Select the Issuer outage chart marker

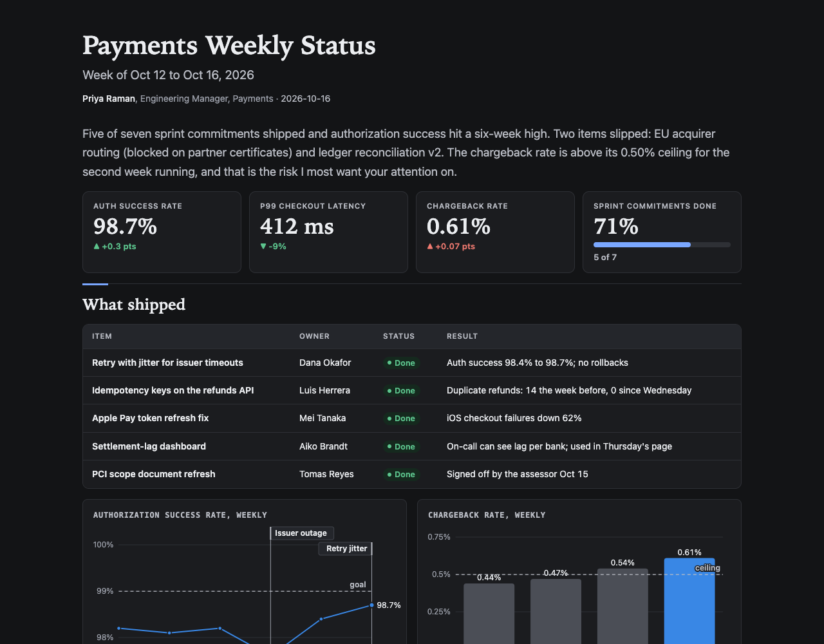tap(302, 533)
